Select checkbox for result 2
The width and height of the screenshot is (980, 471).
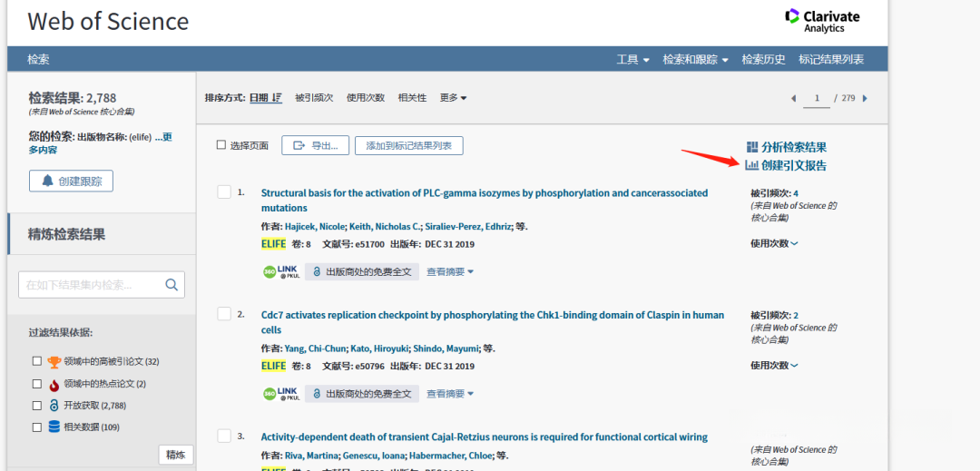tap(224, 314)
